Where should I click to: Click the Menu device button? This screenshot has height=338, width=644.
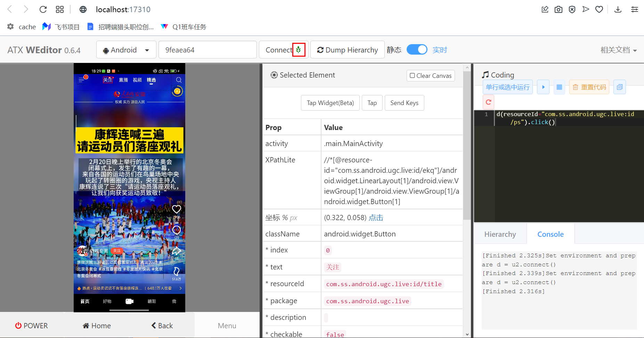coord(227,325)
